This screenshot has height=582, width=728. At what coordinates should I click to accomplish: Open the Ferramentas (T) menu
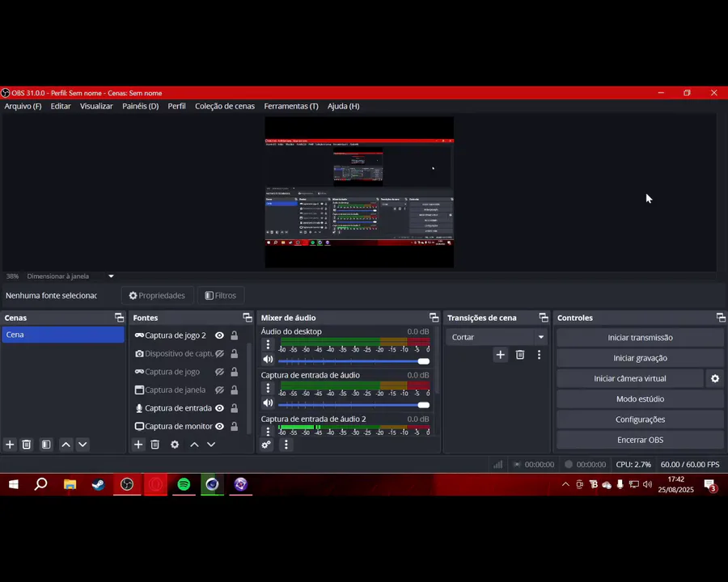291,106
